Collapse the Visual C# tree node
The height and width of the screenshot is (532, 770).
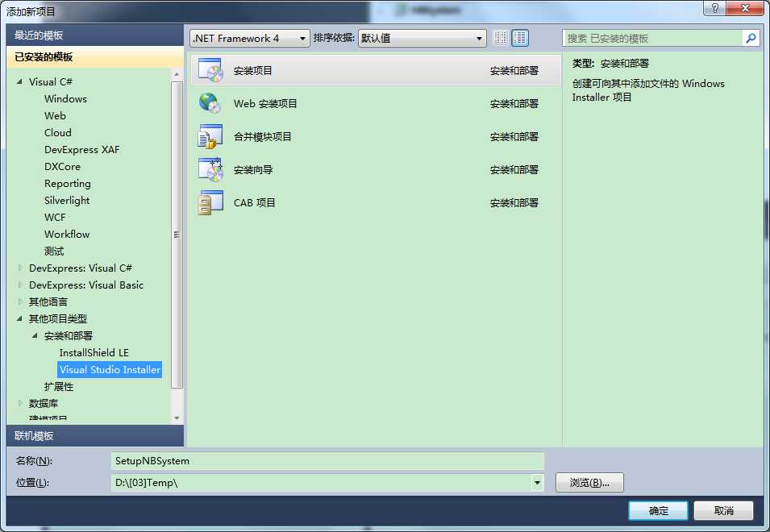(19, 81)
